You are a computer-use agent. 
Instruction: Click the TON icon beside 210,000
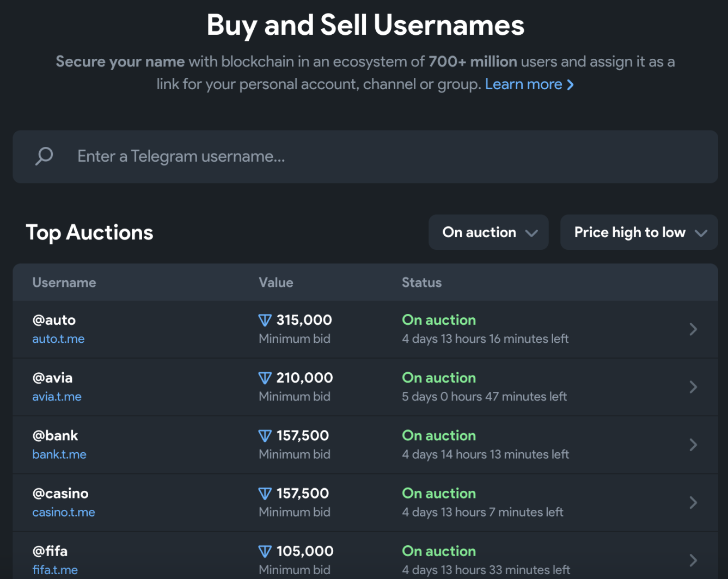point(265,378)
